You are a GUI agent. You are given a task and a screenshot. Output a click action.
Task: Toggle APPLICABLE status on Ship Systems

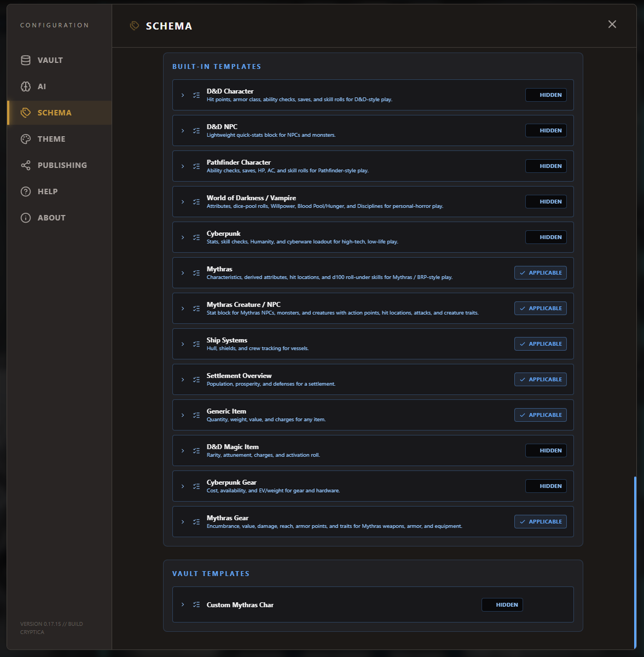coord(541,344)
